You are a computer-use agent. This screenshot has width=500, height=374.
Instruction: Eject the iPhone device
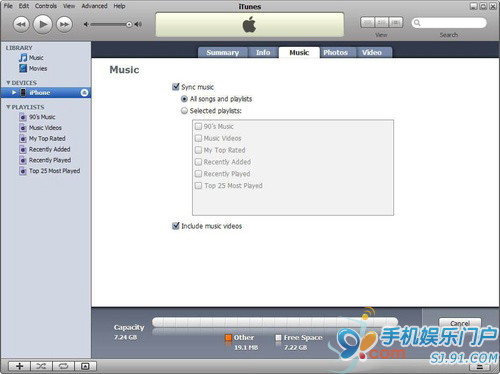84,93
